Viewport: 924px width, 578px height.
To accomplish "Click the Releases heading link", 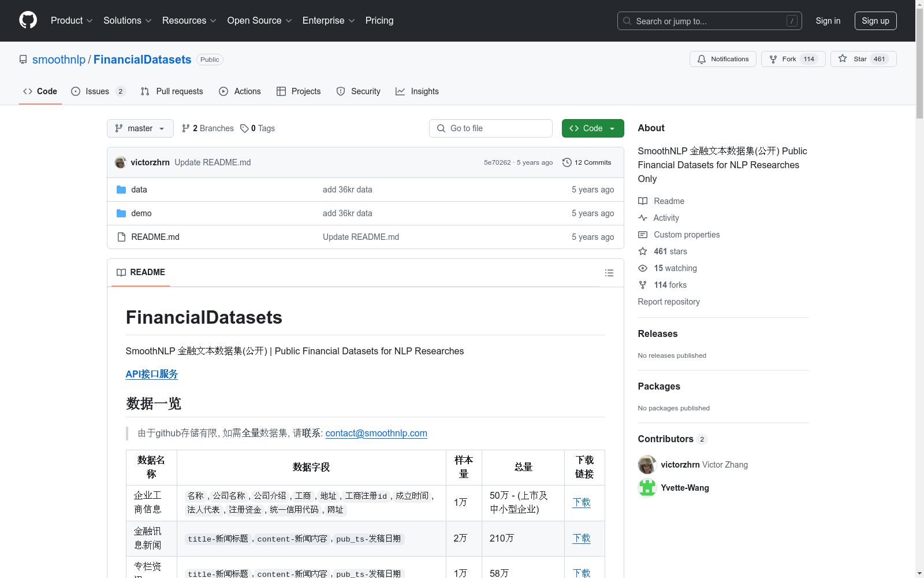I will [658, 334].
